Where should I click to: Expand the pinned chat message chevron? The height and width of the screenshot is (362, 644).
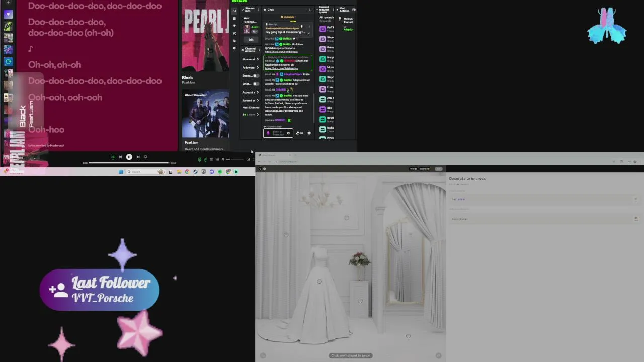click(x=309, y=32)
